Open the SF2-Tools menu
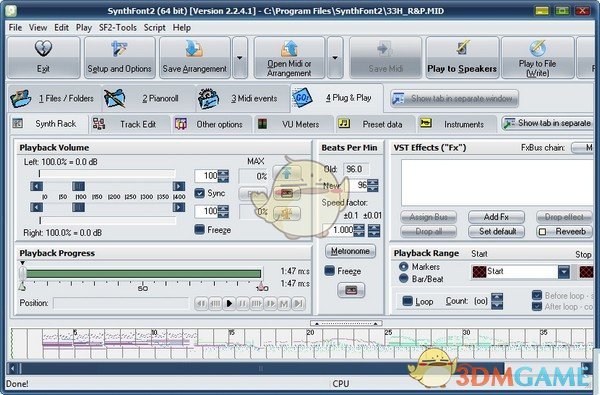This screenshot has width=600, height=395. pyautogui.click(x=118, y=28)
